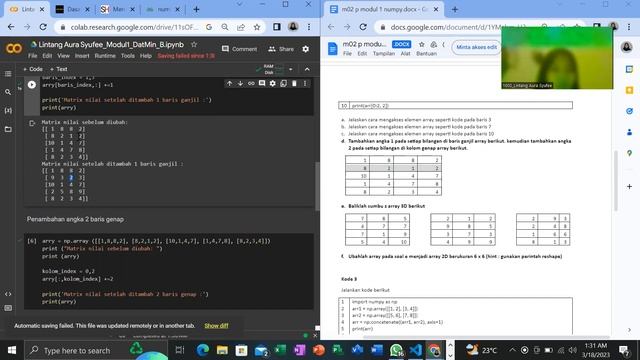Clear output icon beside the matrix output
The height and width of the screenshot is (360, 640).
(32, 123)
